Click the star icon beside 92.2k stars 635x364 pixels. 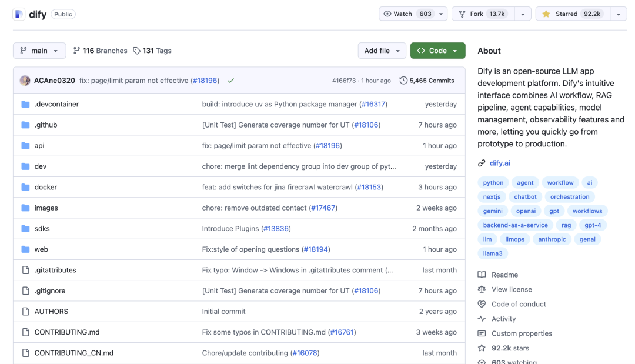click(x=482, y=348)
